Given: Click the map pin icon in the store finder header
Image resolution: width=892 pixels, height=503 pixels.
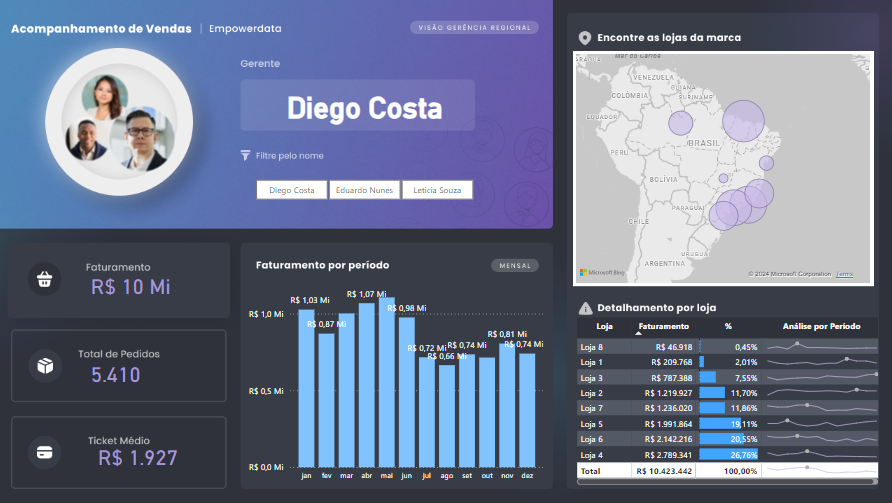Looking at the screenshot, I should tap(585, 38).
